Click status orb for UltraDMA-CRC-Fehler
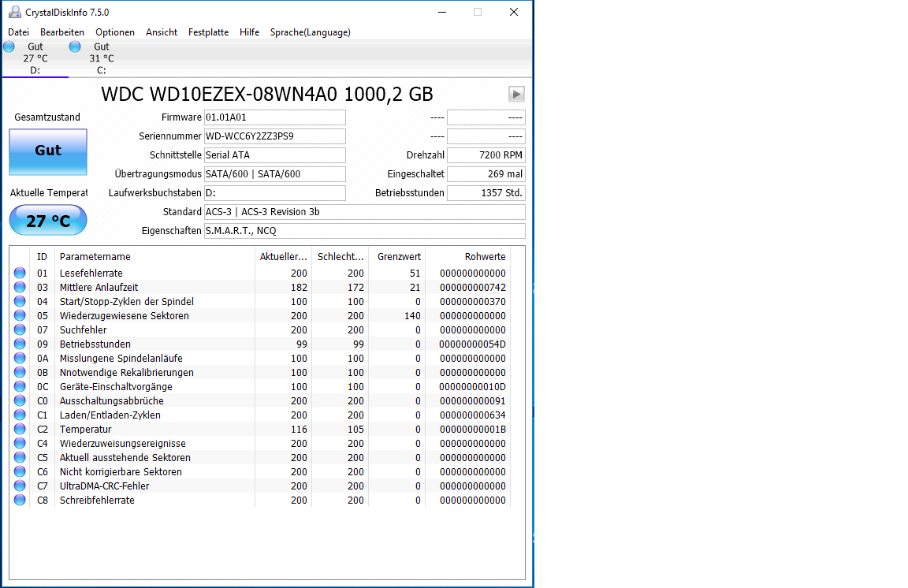 point(20,486)
